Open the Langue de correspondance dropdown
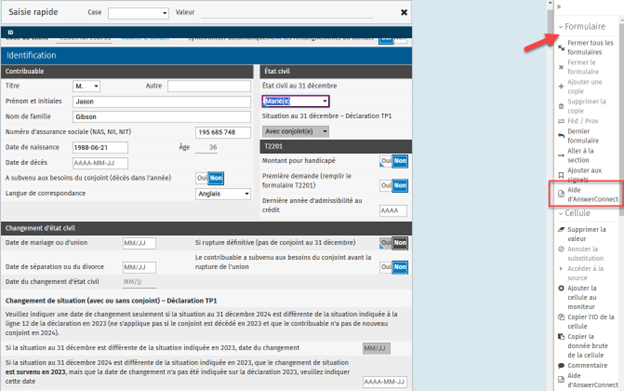Viewport: 624px width, 391px height. pyautogui.click(x=223, y=194)
